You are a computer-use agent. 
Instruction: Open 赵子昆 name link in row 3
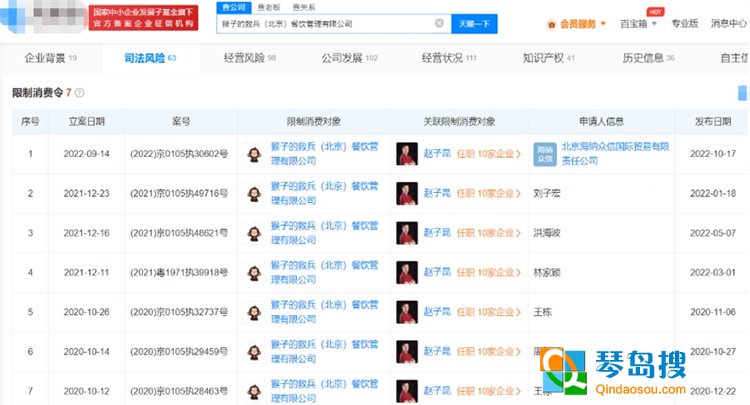click(x=437, y=233)
